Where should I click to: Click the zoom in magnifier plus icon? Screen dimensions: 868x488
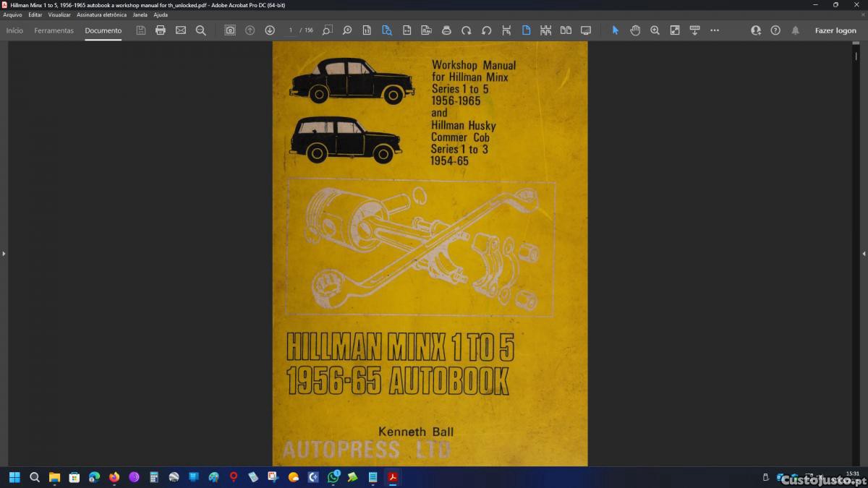pos(655,30)
